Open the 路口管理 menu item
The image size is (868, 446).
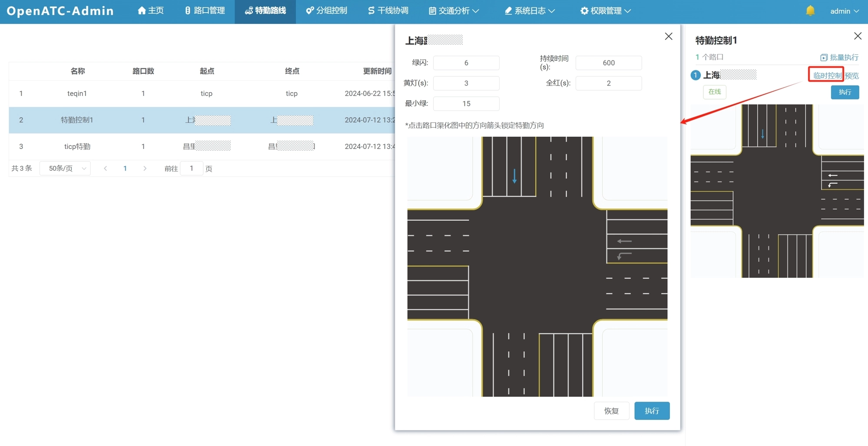(205, 11)
